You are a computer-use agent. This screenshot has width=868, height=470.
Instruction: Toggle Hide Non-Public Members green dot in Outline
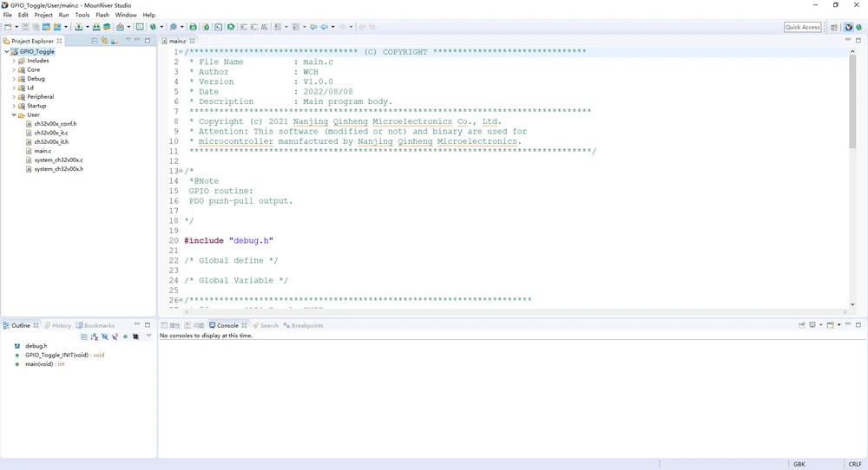[x=125, y=336]
